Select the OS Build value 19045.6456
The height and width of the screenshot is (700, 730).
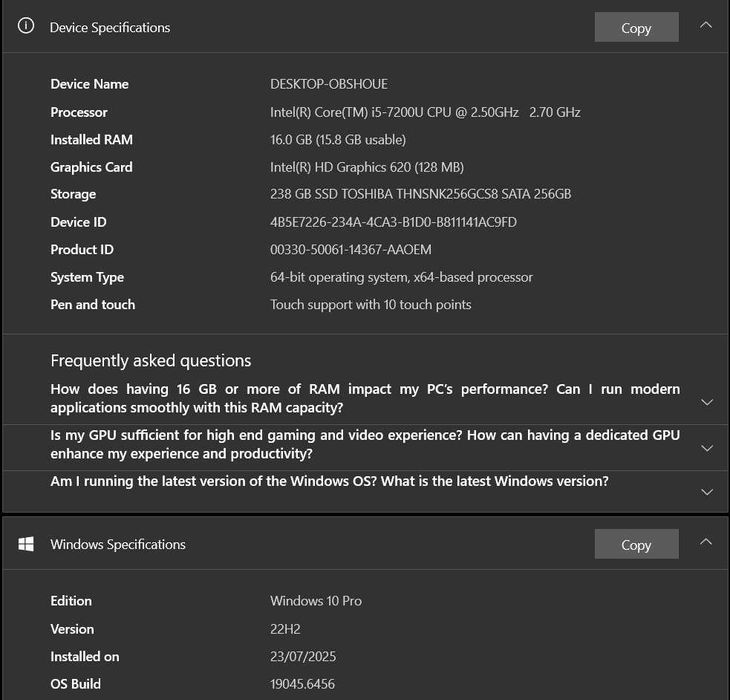(302, 684)
